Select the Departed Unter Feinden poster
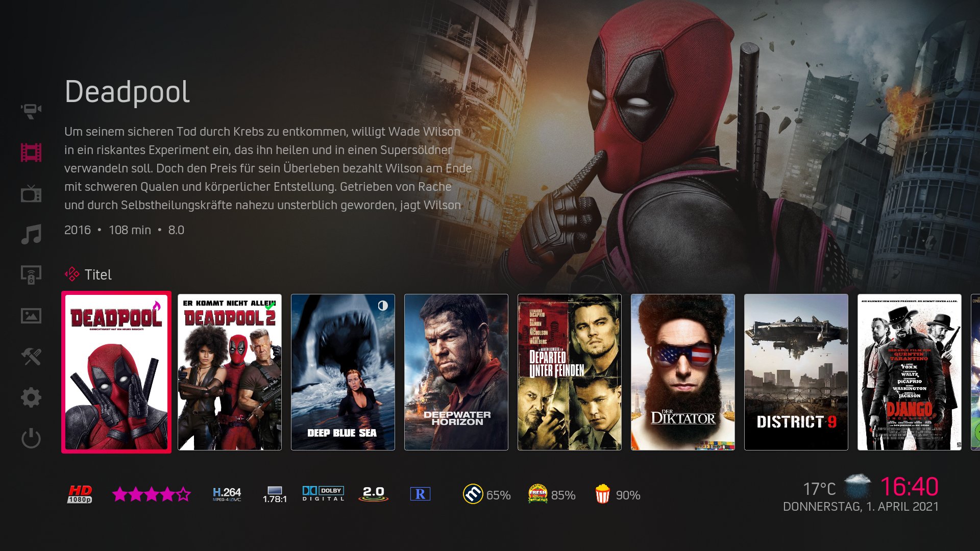 click(570, 372)
